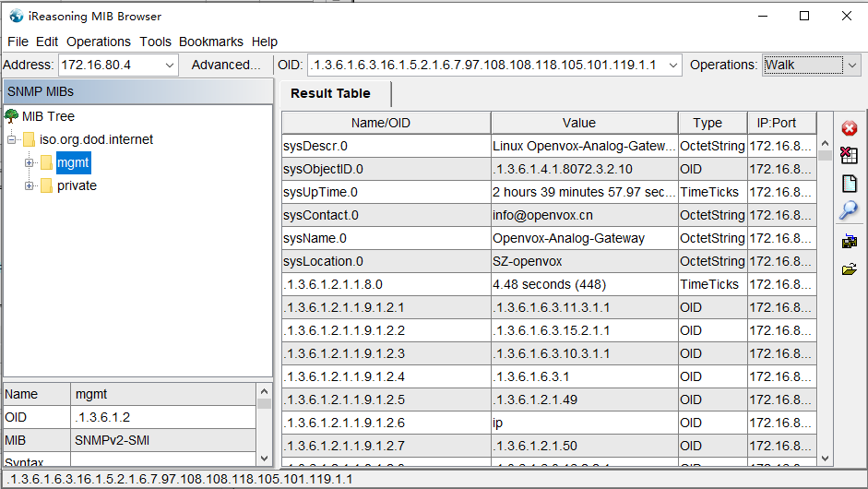Image resolution: width=868 pixels, height=489 pixels.
Task: Select the Result Table tab
Action: click(330, 93)
